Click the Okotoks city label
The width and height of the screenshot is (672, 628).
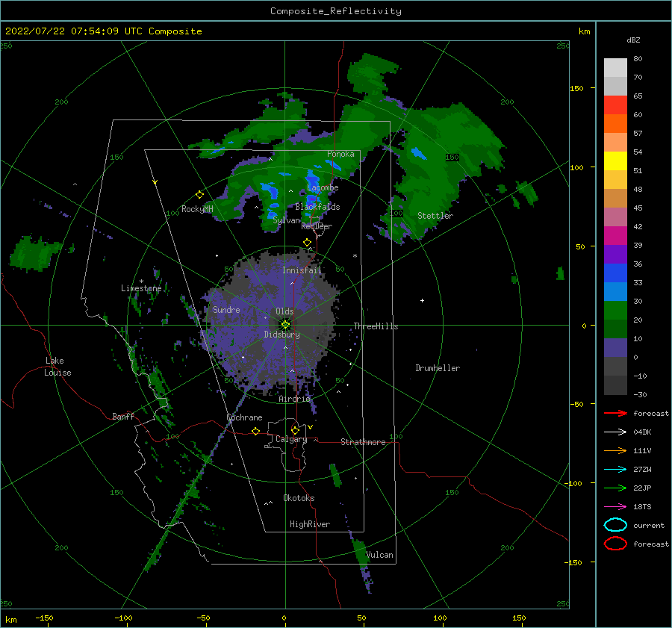coord(299,498)
